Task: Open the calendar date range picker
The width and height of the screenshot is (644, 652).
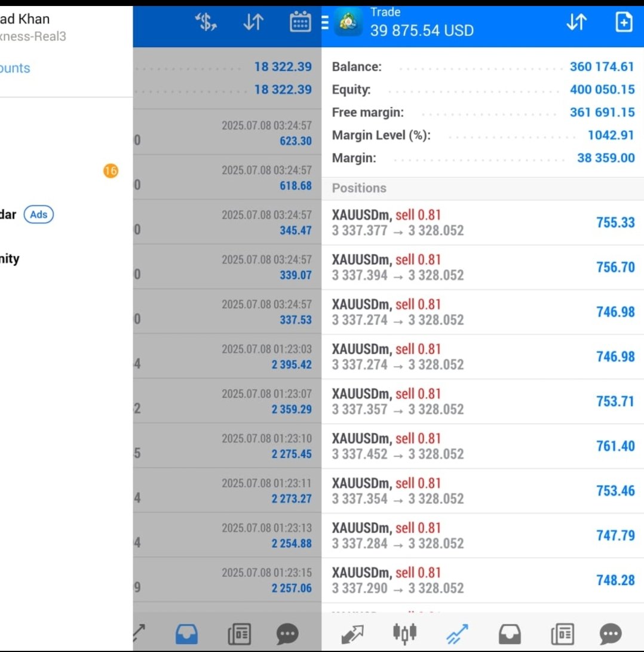Action: tap(300, 21)
